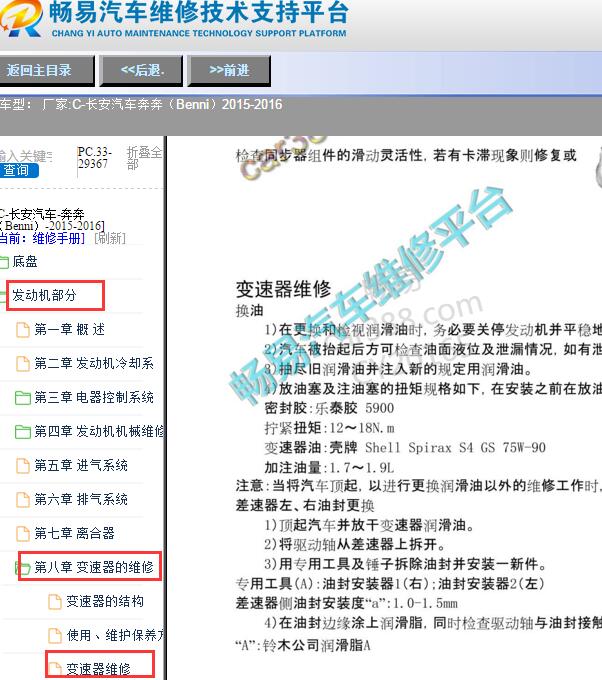The height and width of the screenshot is (680, 602).
Task: Click the page icon beside 第一章 概述
Action: coord(23,330)
